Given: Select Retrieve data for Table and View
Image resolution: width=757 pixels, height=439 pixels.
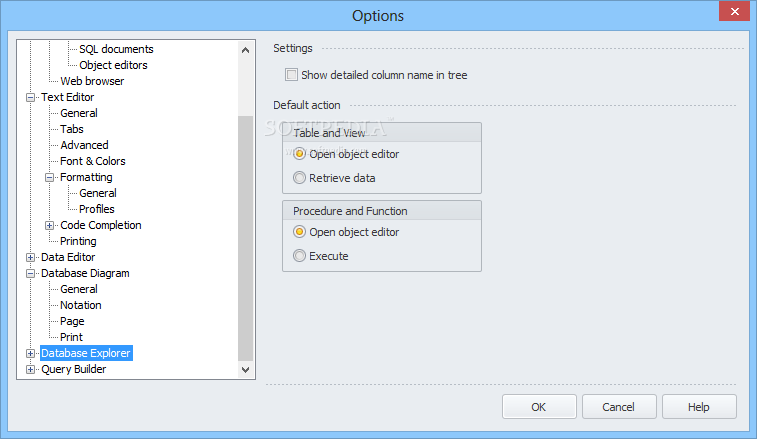Looking at the screenshot, I should [299, 178].
